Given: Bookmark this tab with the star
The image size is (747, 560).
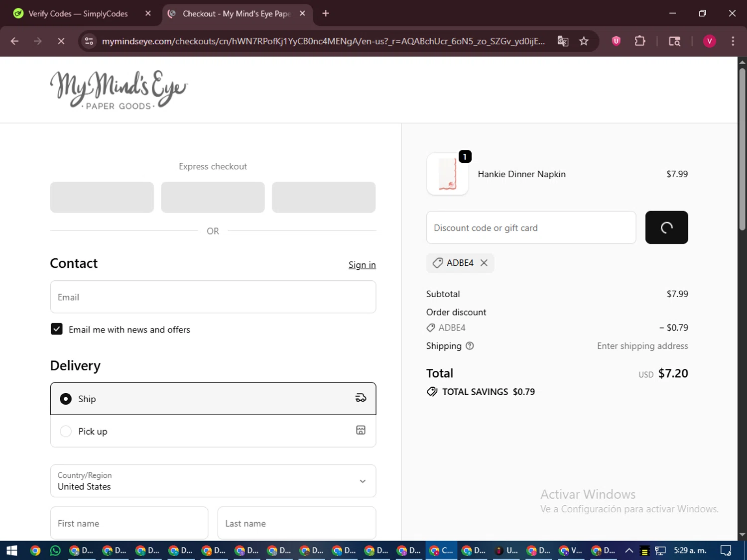Looking at the screenshot, I should pyautogui.click(x=584, y=41).
